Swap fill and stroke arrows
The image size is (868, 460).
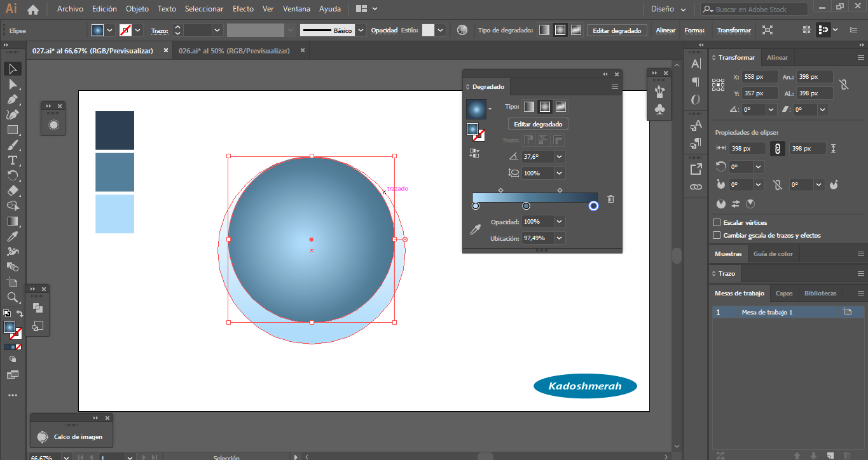(x=20, y=314)
